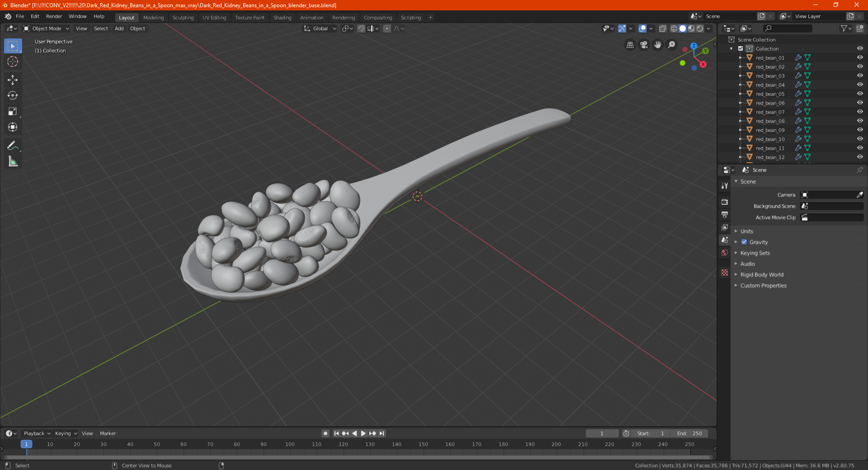
Task: Click the zoom view magnifier icon
Action: pyautogui.click(x=672, y=45)
